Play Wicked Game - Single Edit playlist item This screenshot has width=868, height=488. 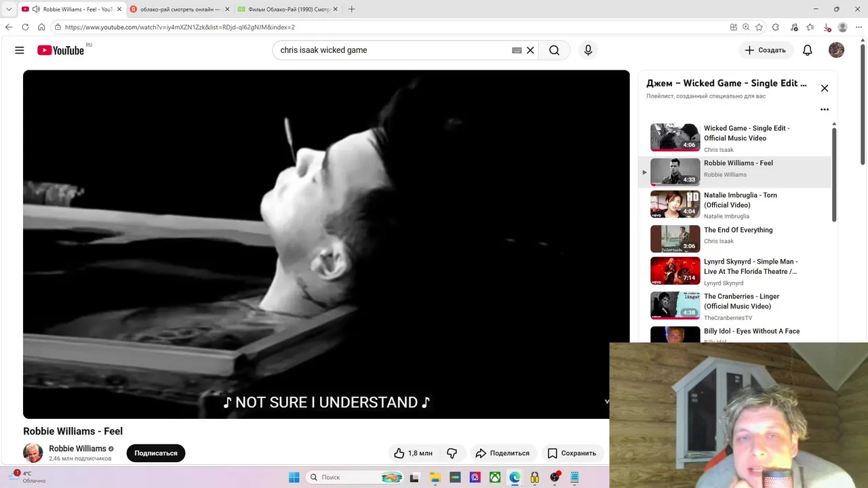pos(734,138)
